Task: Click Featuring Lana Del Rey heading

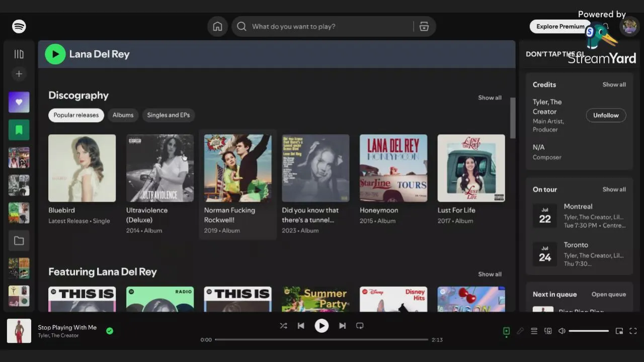Action: pos(103,272)
